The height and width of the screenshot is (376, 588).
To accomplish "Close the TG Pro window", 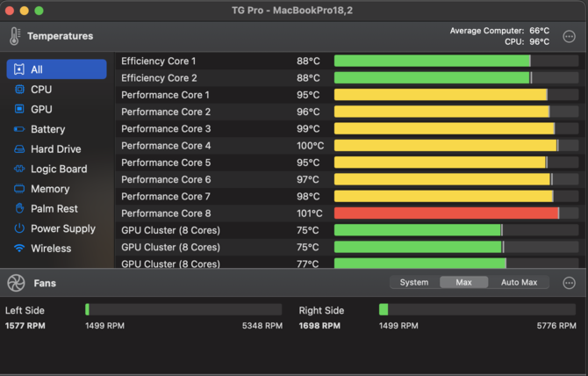I will (x=10, y=11).
